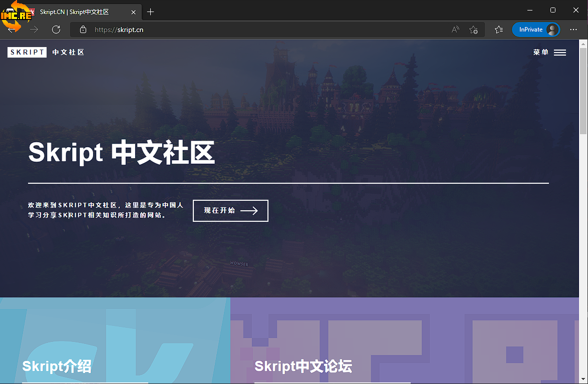Screen dimensions: 588x384
Task: Open a new tab with the plus button
Action: [x=151, y=12]
